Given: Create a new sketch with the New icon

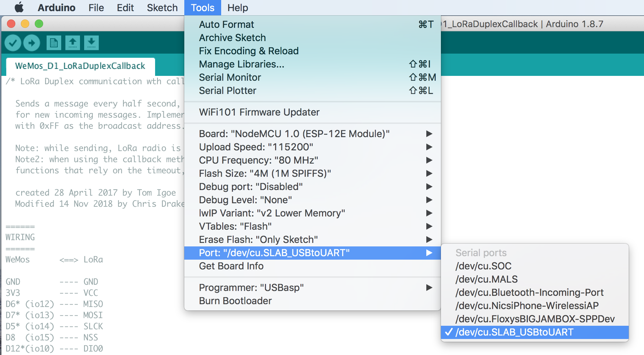Looking at the screenshot, I should (x=54, y=43).
